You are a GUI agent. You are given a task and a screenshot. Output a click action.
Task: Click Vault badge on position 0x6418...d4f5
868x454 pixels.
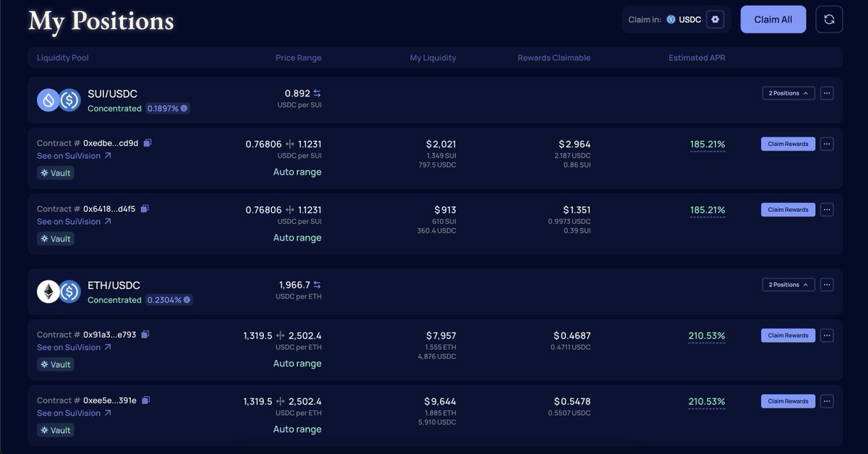coord(56,239)
